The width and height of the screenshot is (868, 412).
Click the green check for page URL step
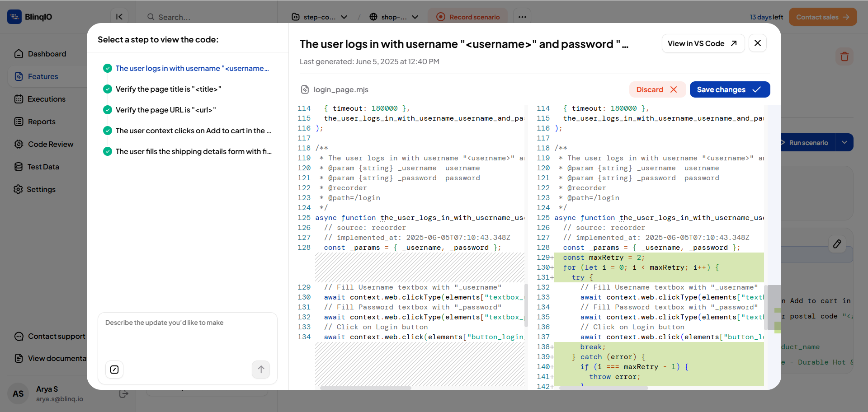tap(108, 110)
